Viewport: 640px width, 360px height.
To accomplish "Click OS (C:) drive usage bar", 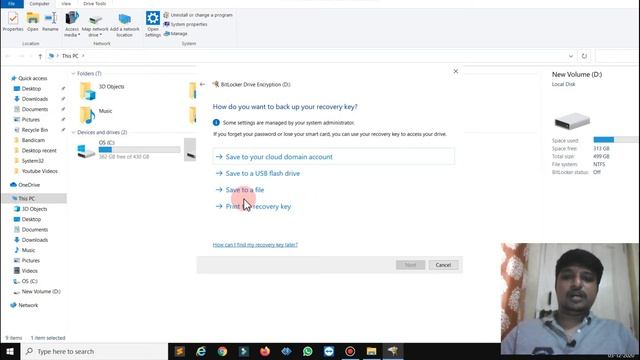I will 139,150.
